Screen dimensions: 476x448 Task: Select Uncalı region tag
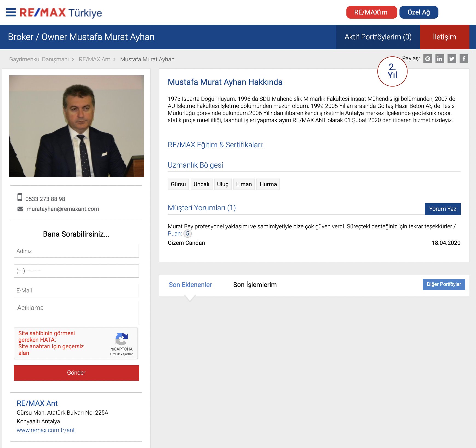point(201,184)
